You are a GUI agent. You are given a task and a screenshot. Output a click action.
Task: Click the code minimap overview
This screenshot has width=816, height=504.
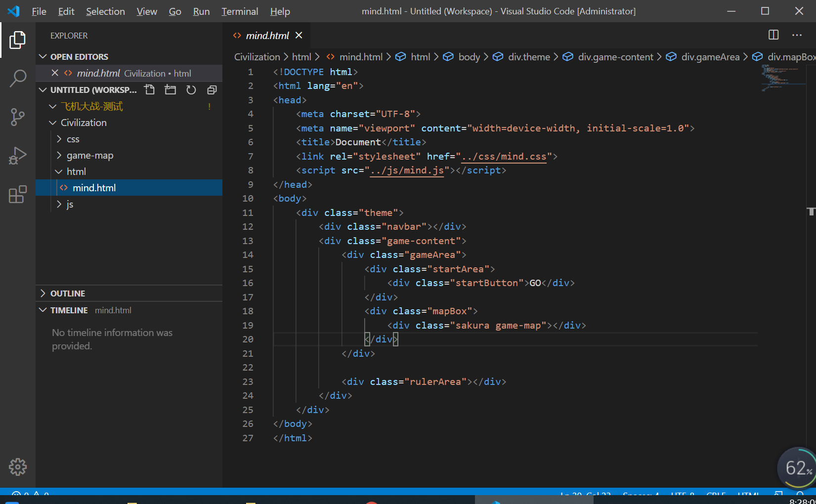[783, 78]
